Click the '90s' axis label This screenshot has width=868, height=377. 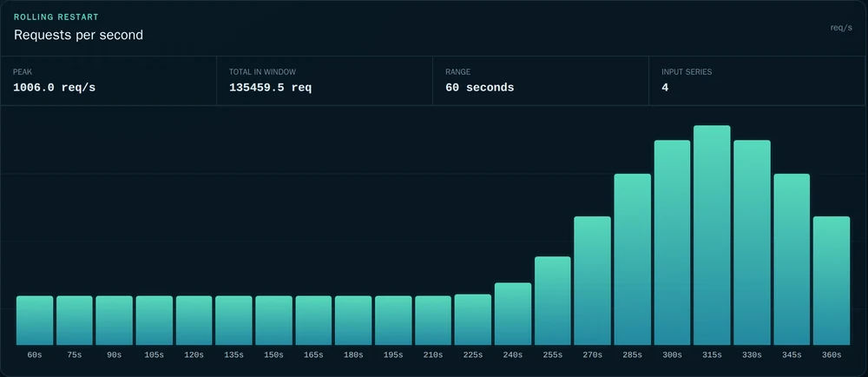pyautogui.click(x=114, y=355)
